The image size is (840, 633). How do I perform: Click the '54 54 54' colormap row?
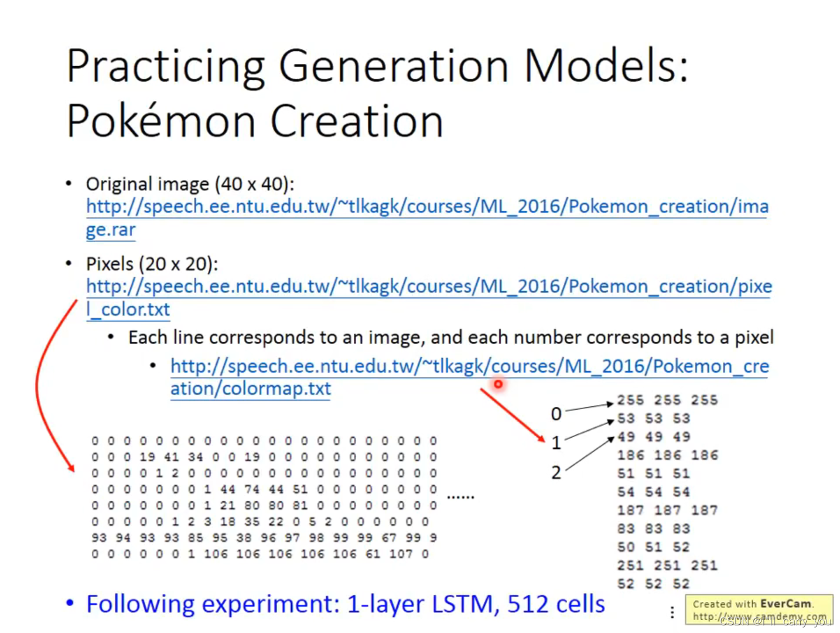[x=654, y=492]
